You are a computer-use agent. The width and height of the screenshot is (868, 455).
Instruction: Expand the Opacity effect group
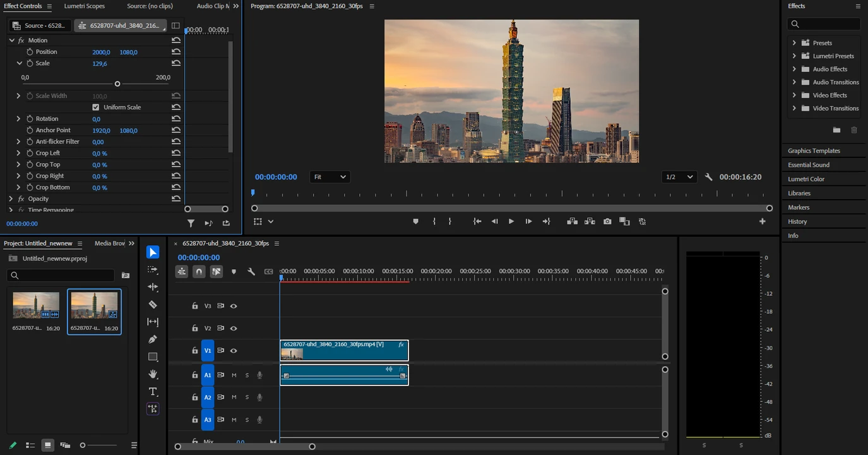coord(11,198)
